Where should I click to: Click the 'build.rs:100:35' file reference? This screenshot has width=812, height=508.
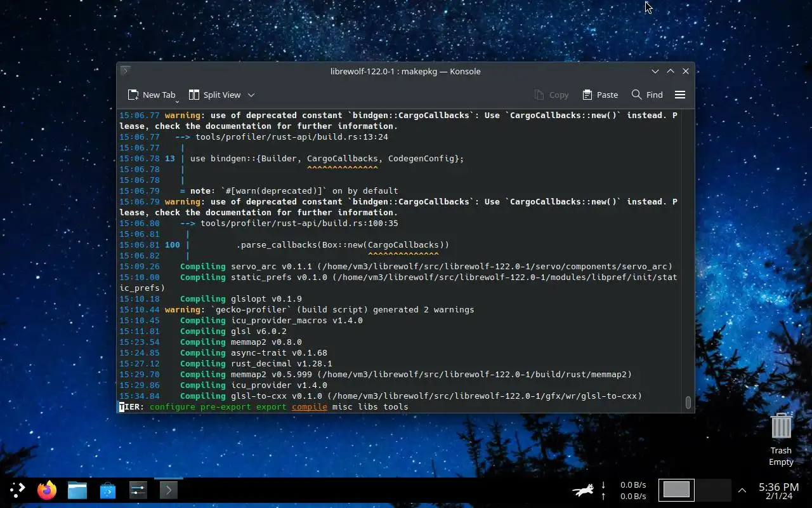(299, 223)
